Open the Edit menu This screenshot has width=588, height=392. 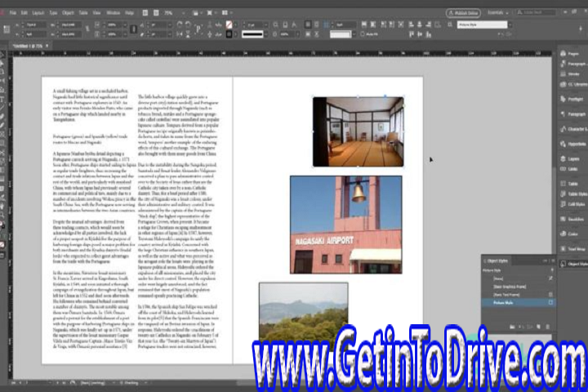click(24, 13)
